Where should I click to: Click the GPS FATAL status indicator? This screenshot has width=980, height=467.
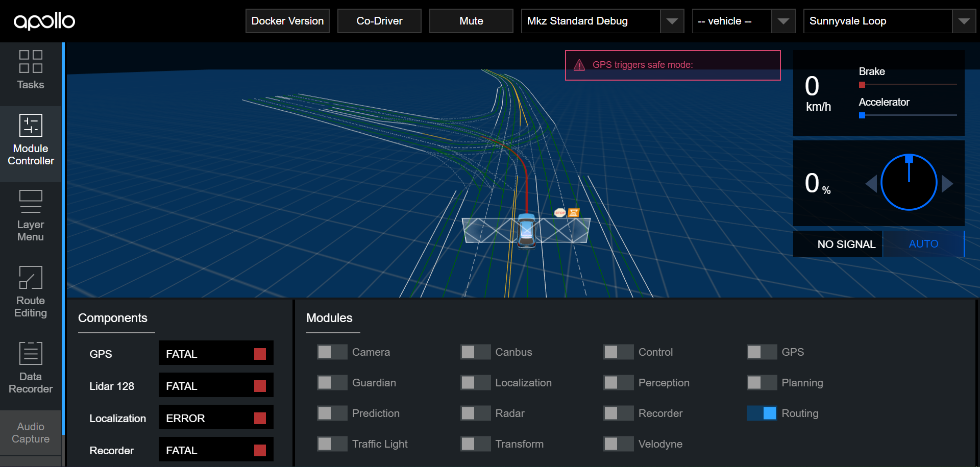tap(215, 353)
